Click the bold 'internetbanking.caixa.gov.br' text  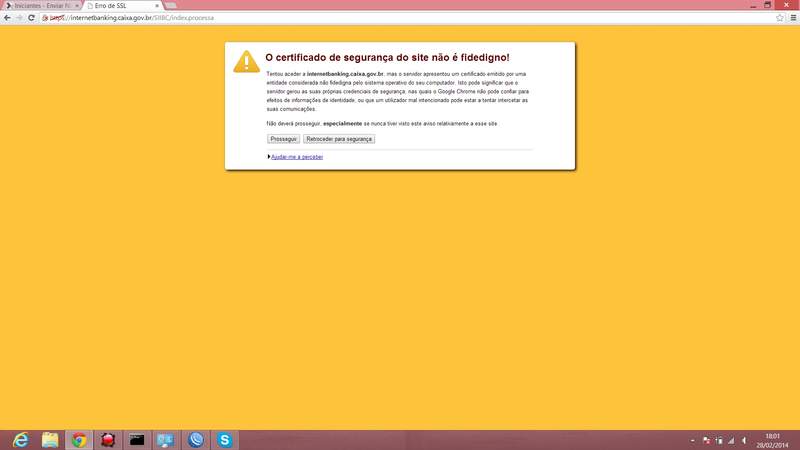[345, 74]
